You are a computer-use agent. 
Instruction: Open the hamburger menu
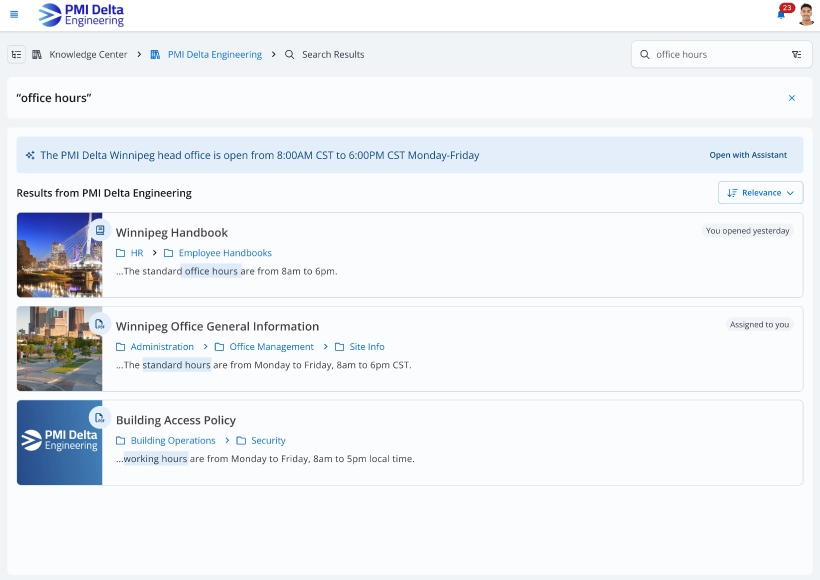(x=14, y=14)
